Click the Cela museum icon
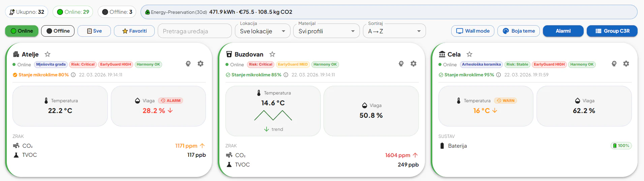This screenshot has width=644, height=181. (442, 54)
